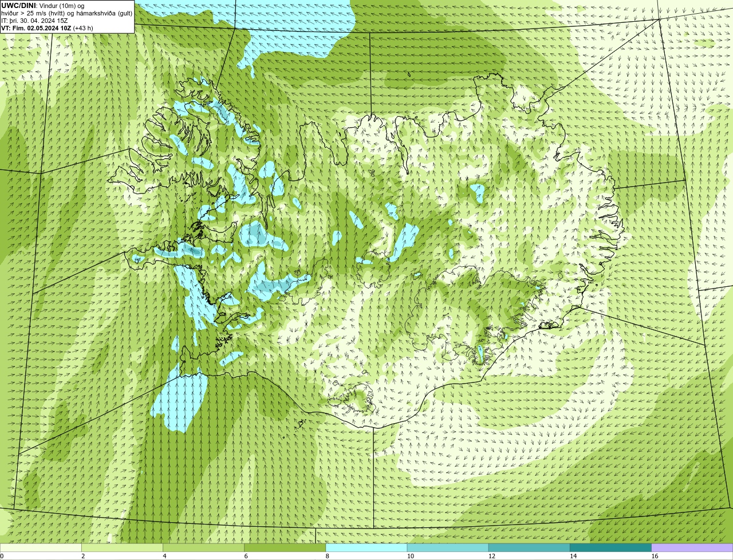
Task: Click the legend scale label "6"
Action: click(x=246, y=556)
